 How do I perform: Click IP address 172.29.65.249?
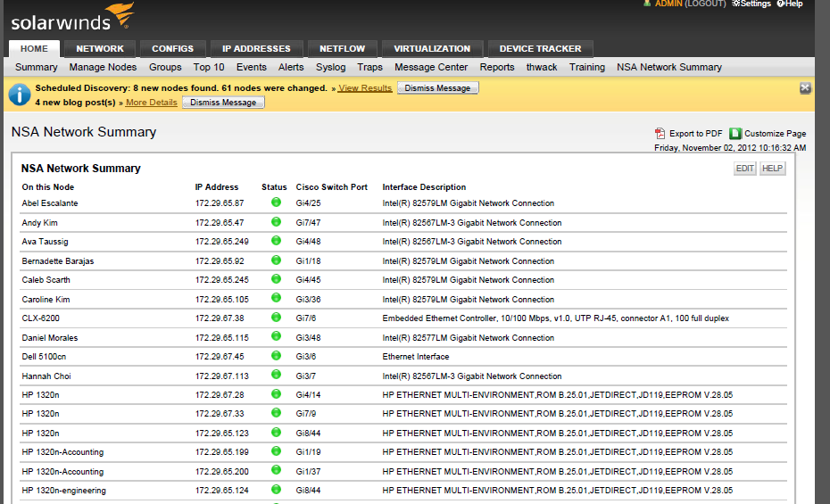coord(222,242)
